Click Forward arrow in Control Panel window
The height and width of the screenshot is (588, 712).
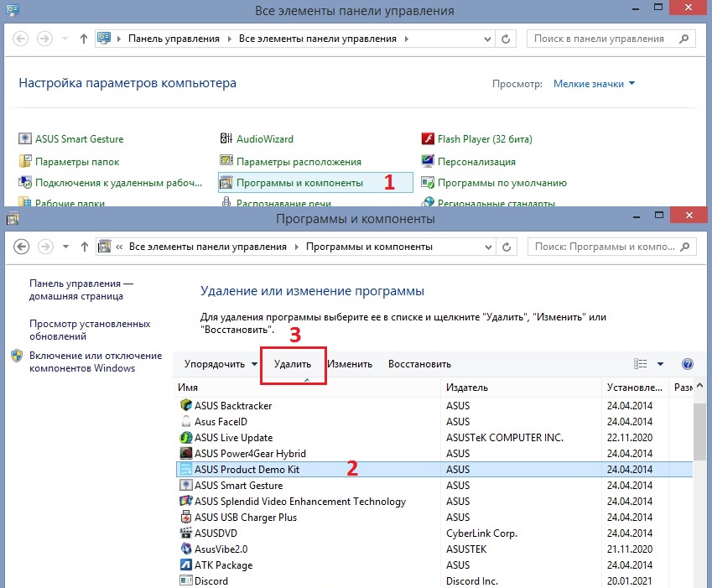pyautogui.click(x=44, y=39)
